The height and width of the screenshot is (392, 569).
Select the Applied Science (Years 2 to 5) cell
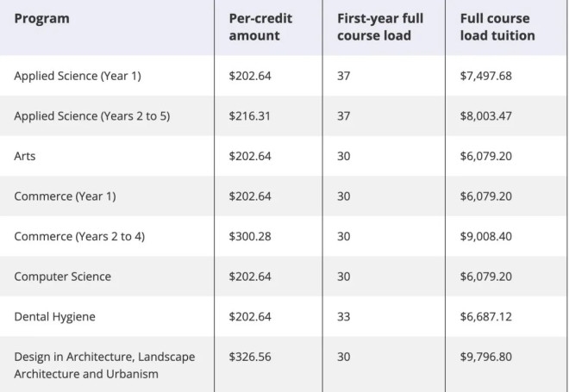(92, 116)
